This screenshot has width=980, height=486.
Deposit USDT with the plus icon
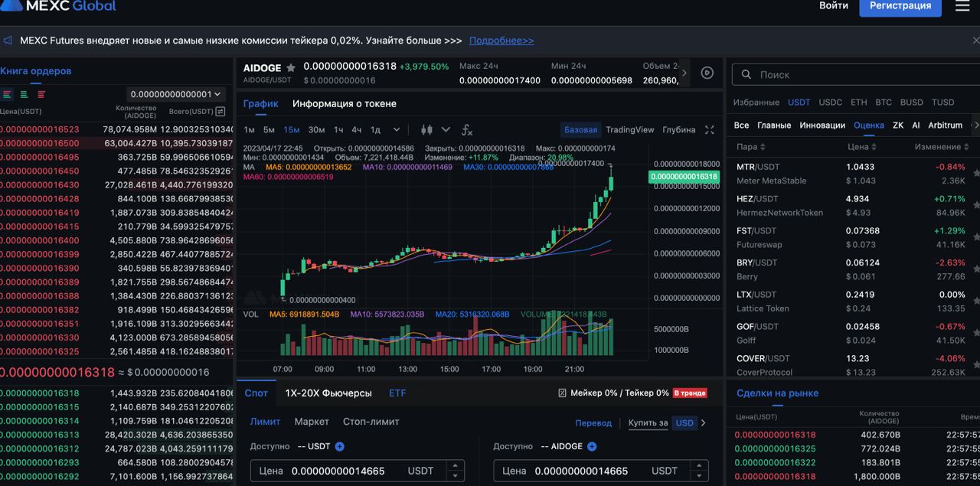click(x=340, y=446)
